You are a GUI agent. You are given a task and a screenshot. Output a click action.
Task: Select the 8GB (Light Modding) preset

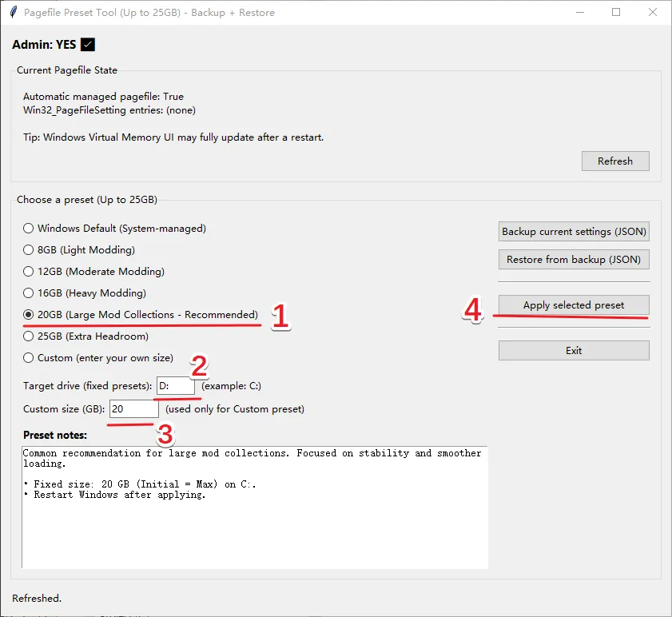pos(79,249)
